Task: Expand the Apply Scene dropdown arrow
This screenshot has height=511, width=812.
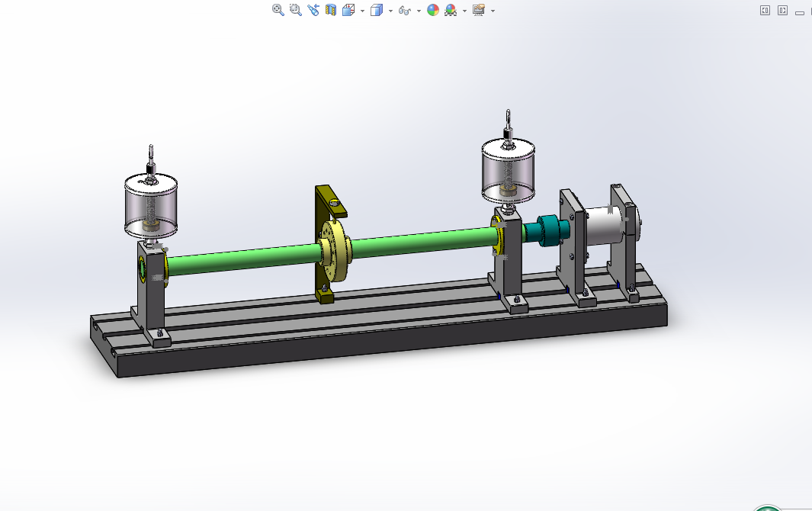Action: coord(464,11)
